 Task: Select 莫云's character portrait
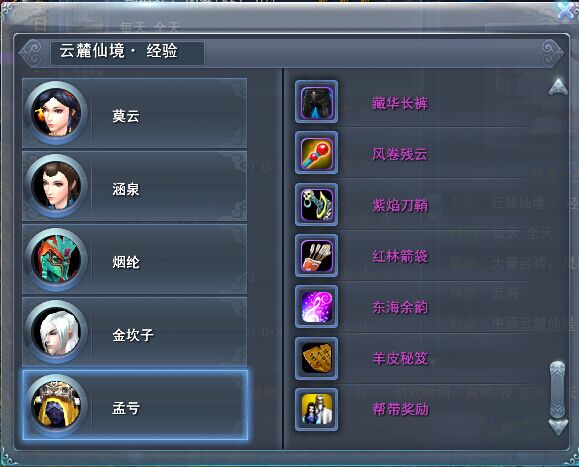pos(56,113)
